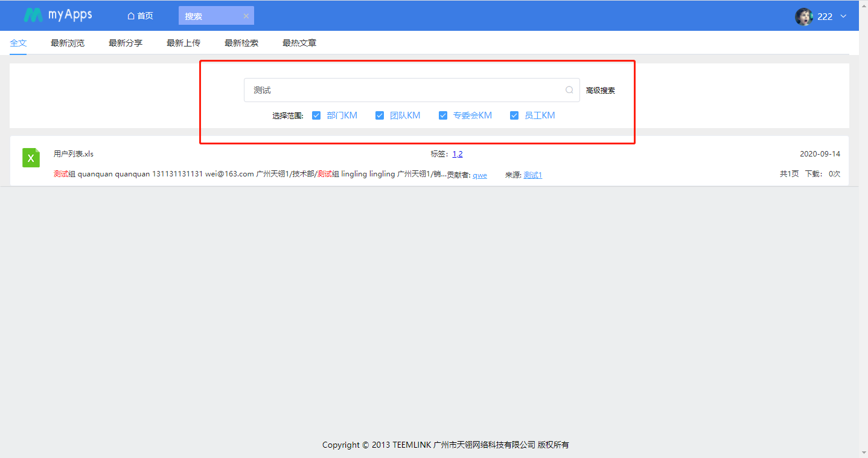Close the 搜索 tab with its X icon

[x=246, y=15]
